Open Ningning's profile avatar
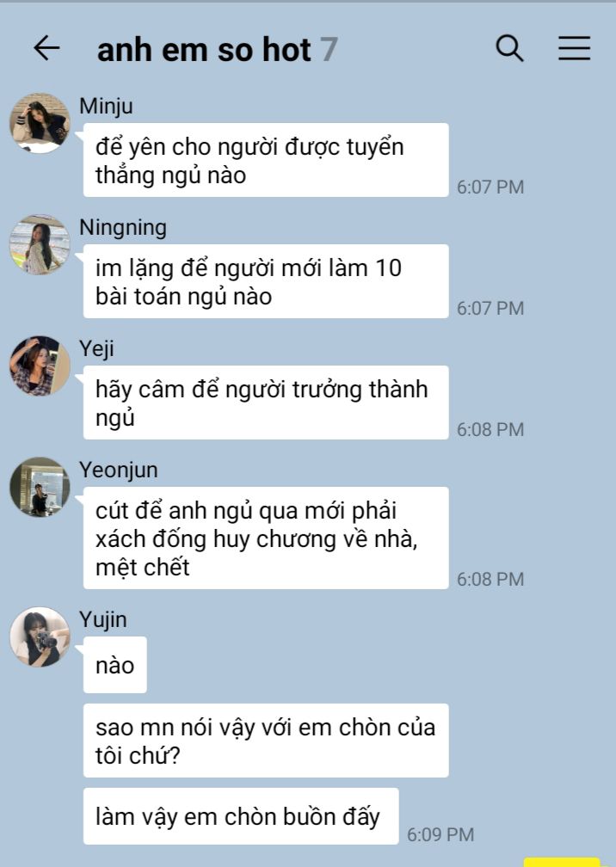This screenshot has width=616, height=867. pyautogui.click(x=40, y=244)
